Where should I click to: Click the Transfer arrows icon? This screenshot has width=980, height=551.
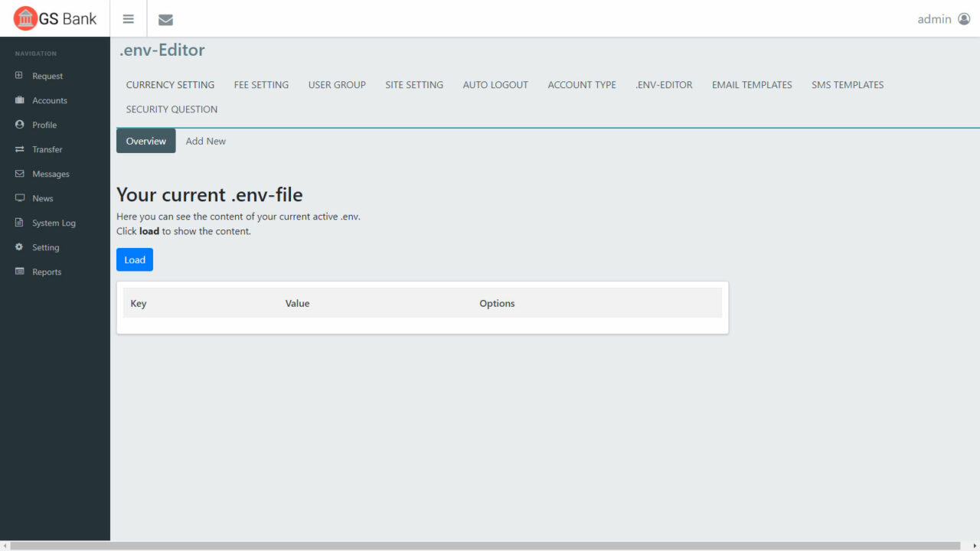(x=19, y=149)
